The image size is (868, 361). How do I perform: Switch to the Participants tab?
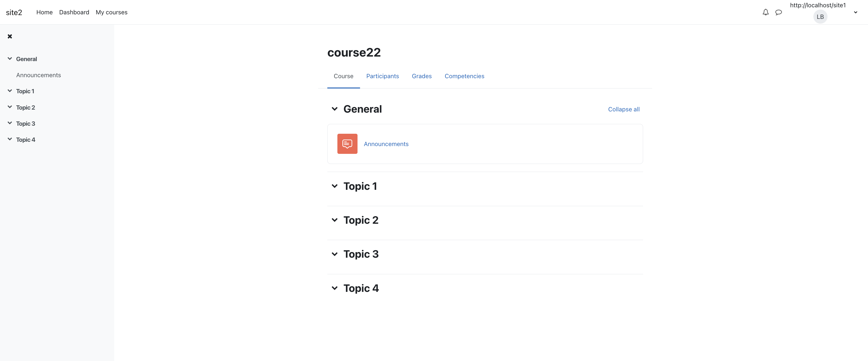pyautogui.click(x=382, y=76)
